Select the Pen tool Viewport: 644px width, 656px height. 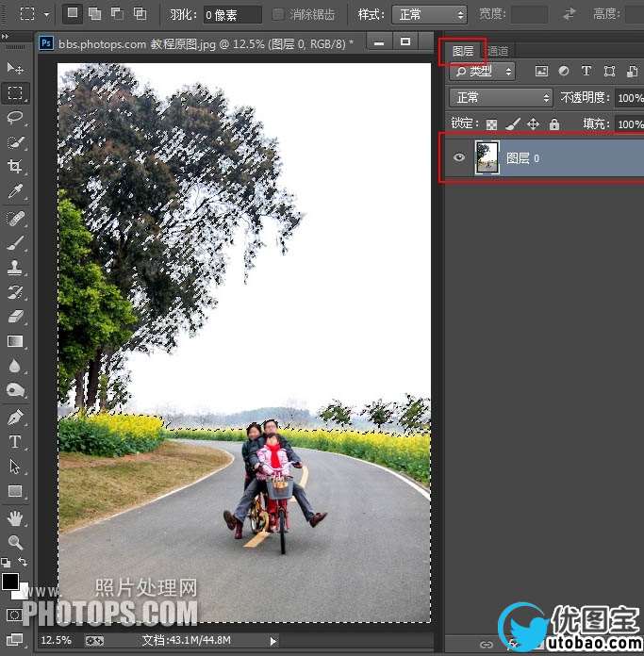point(15,418)
